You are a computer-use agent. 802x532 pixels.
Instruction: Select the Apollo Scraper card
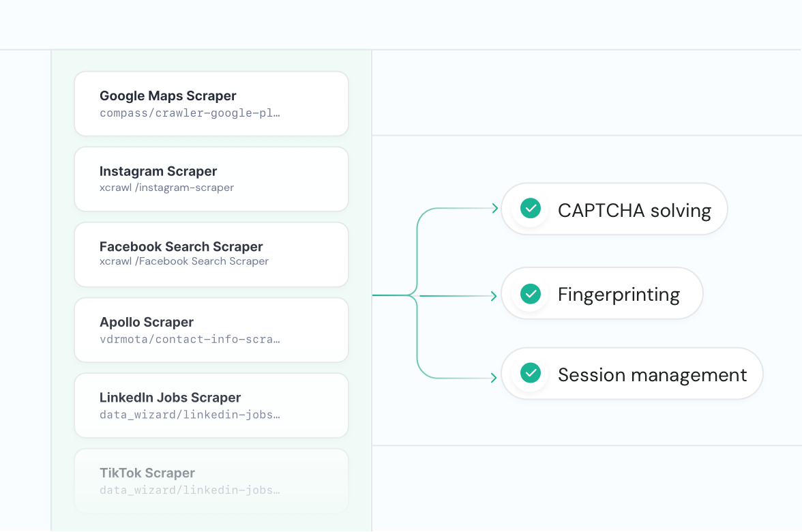(211, 330)
